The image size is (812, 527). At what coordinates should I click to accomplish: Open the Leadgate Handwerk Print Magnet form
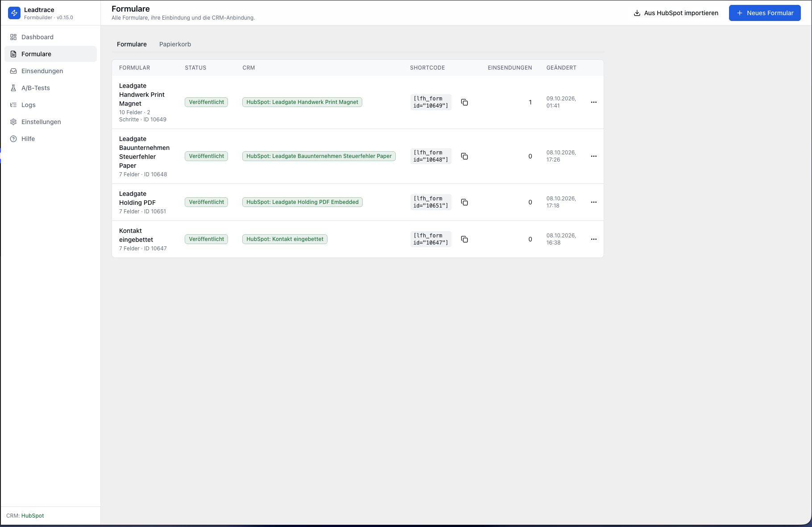(142, 95)
